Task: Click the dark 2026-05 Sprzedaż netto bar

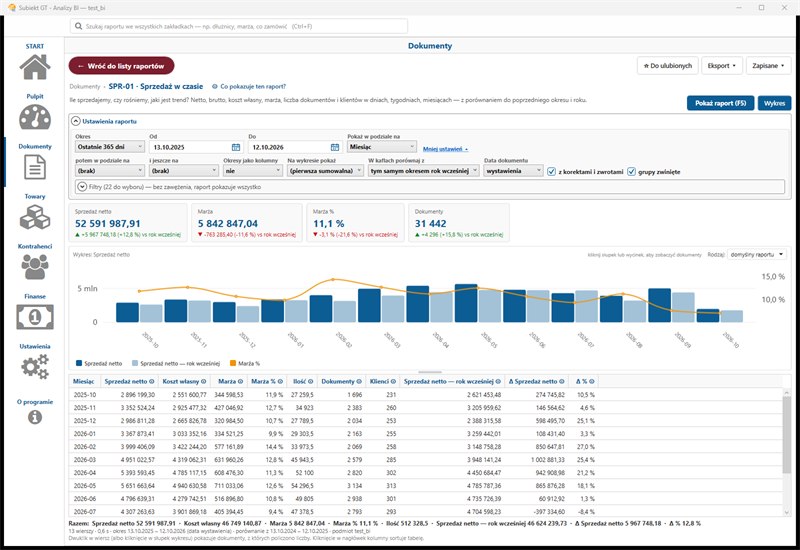Action: point(466,303)
